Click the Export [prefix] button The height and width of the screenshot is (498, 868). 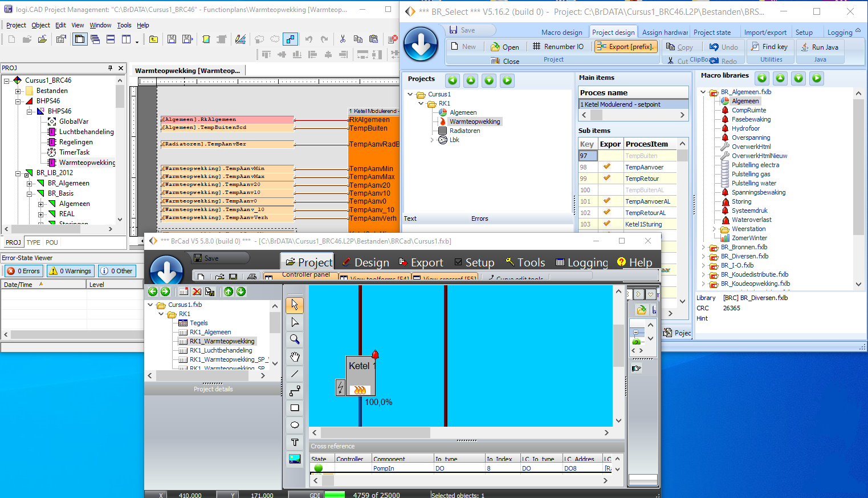point(625,47)
